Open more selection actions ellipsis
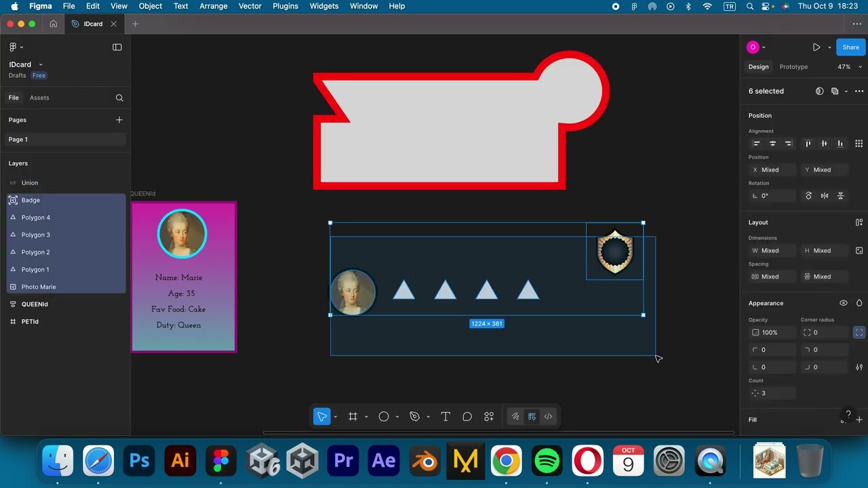This screenshot has width=868, height=488. (x=859, y=91)
